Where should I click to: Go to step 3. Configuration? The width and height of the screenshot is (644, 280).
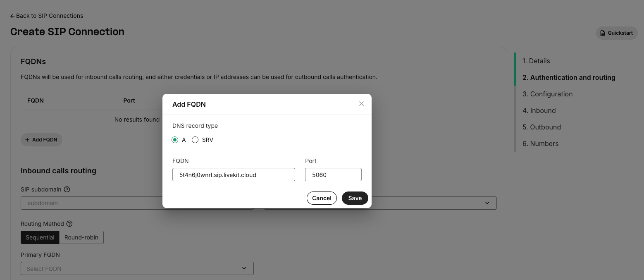pos(547,94)
